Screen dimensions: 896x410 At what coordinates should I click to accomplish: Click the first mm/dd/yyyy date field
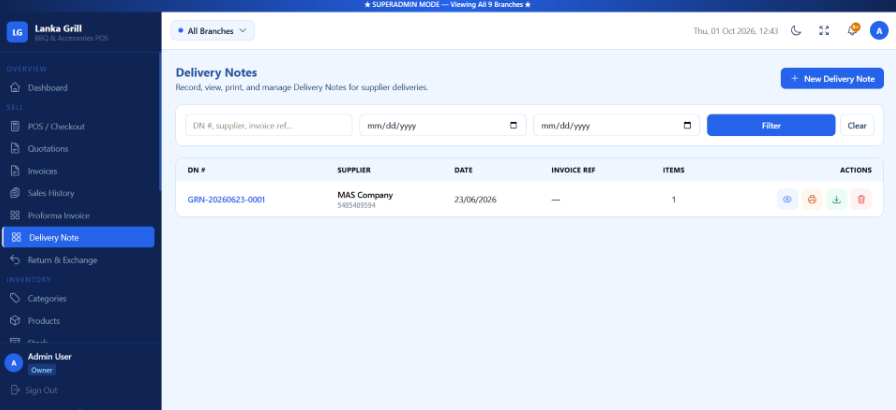pos(443,125)
